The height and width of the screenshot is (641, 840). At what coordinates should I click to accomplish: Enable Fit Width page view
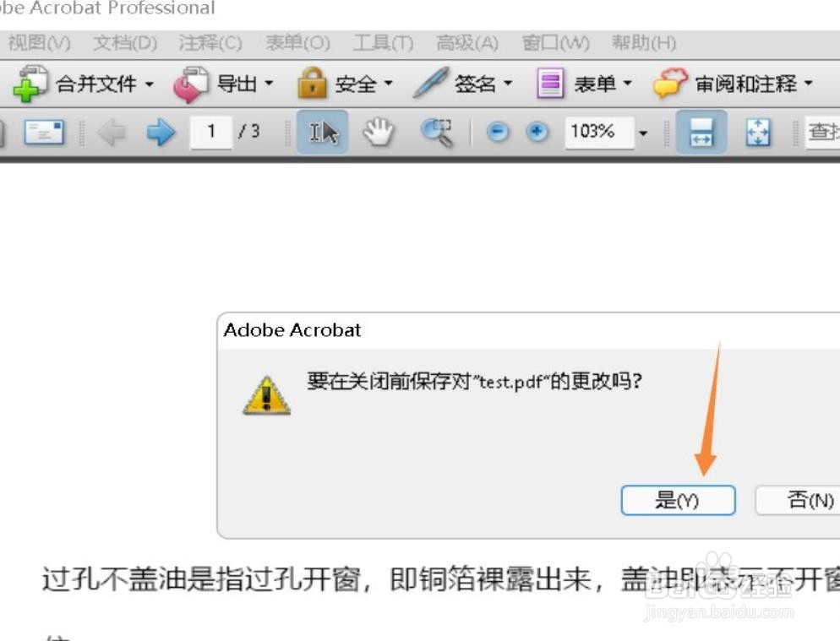click(703, 132)
